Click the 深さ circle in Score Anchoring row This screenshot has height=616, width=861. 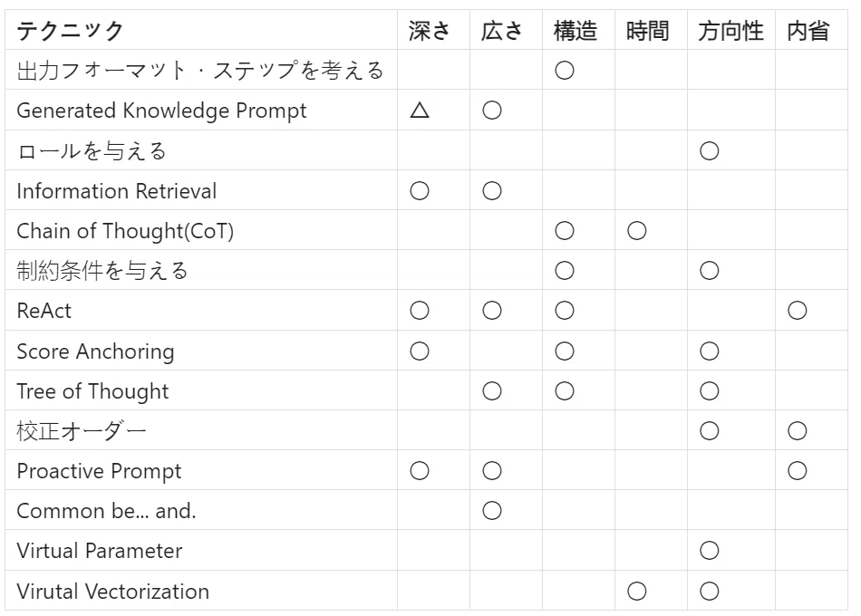click(x=420, y=351)
